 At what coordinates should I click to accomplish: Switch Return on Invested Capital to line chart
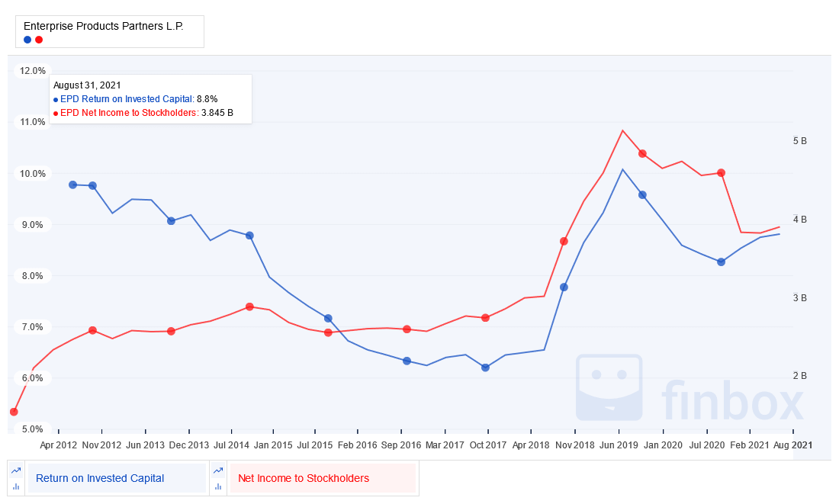click(16, 470)
